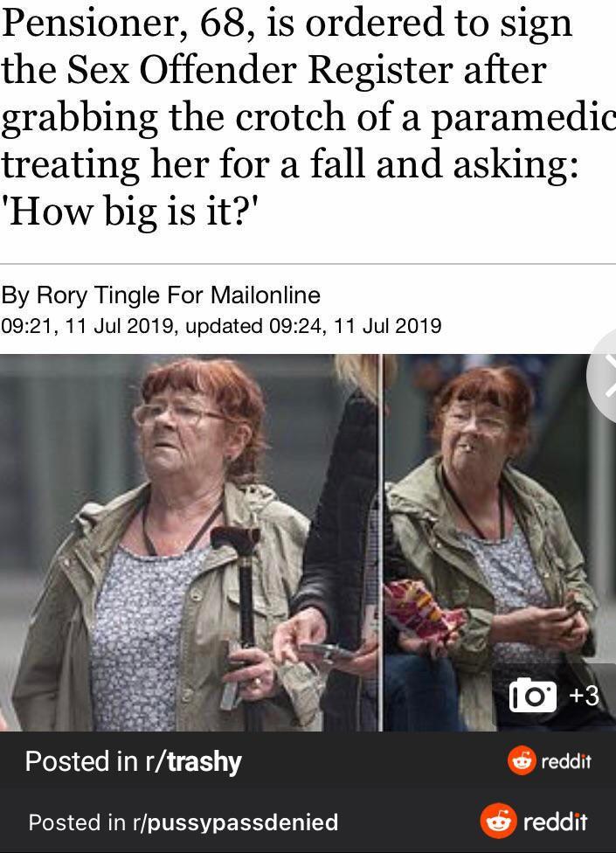The height and width of the screenshot is (853, 616).
Task: Click the word 'By' in the byline
Action: (x=15, y=295)
